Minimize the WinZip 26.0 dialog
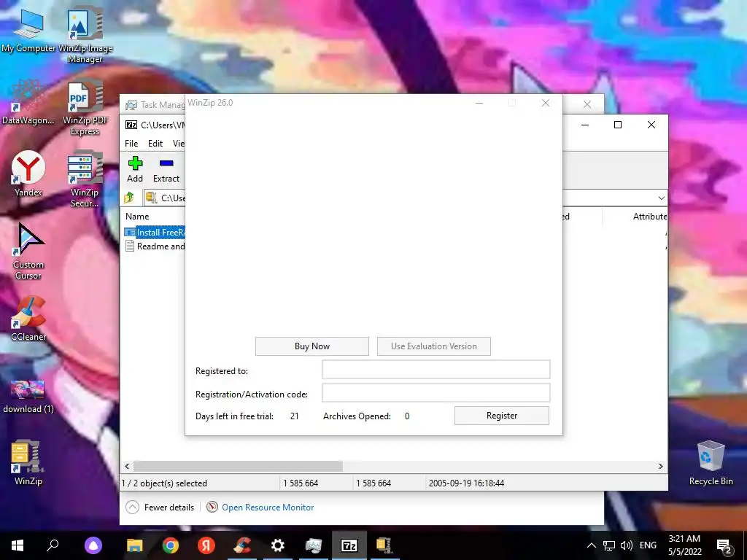Image resolution: width=747 pixels, height=560 pixels. point(479,103)
